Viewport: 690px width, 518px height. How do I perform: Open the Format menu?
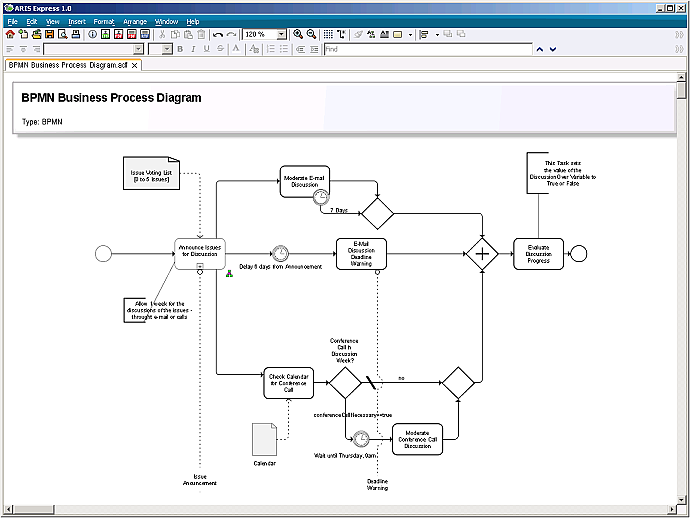[x=104, y=22]
